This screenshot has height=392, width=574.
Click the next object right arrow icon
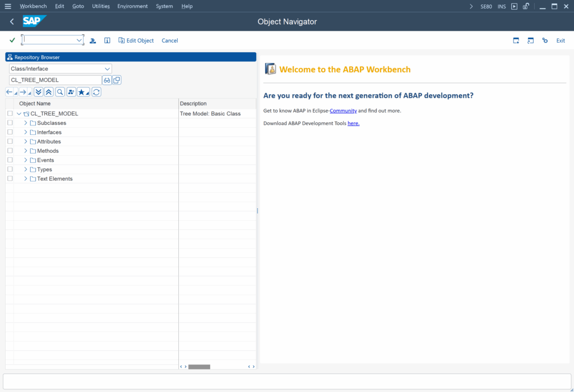pos(22,92)
